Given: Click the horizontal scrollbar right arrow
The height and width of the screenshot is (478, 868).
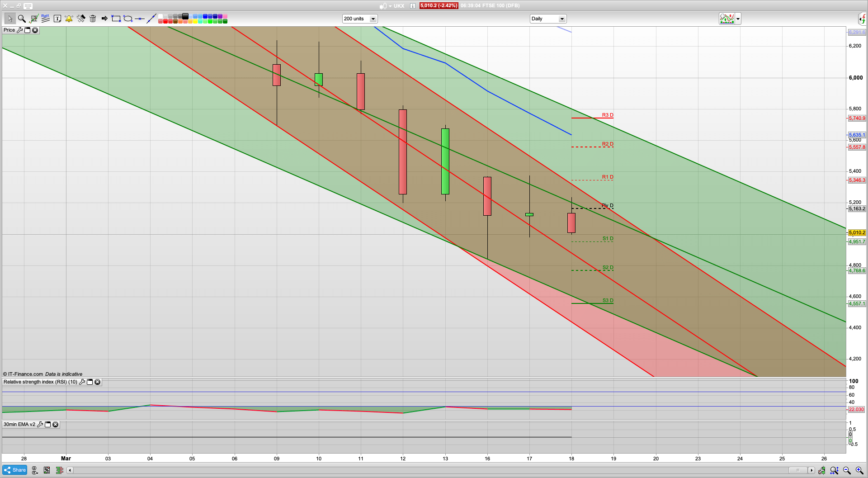Looking at the screenshot, I should click(811, 470).
